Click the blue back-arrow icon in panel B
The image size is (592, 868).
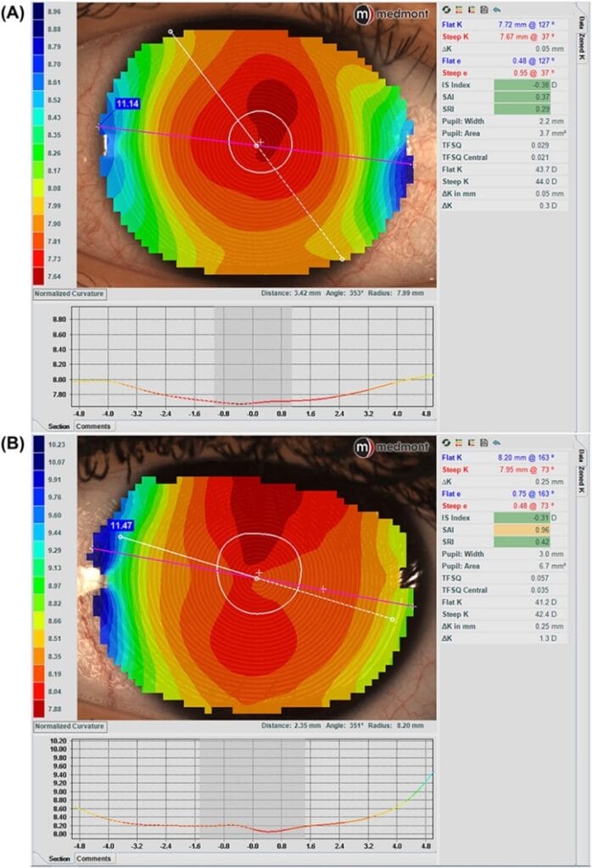pyautogui.click(x=497, y=442)
